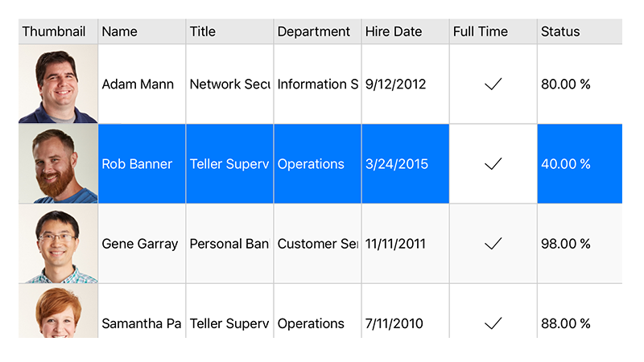This screenshot has height=362, width=644.
Task: Click Adam Mann's profile thumbnail
Action: [x=58, y=84]
